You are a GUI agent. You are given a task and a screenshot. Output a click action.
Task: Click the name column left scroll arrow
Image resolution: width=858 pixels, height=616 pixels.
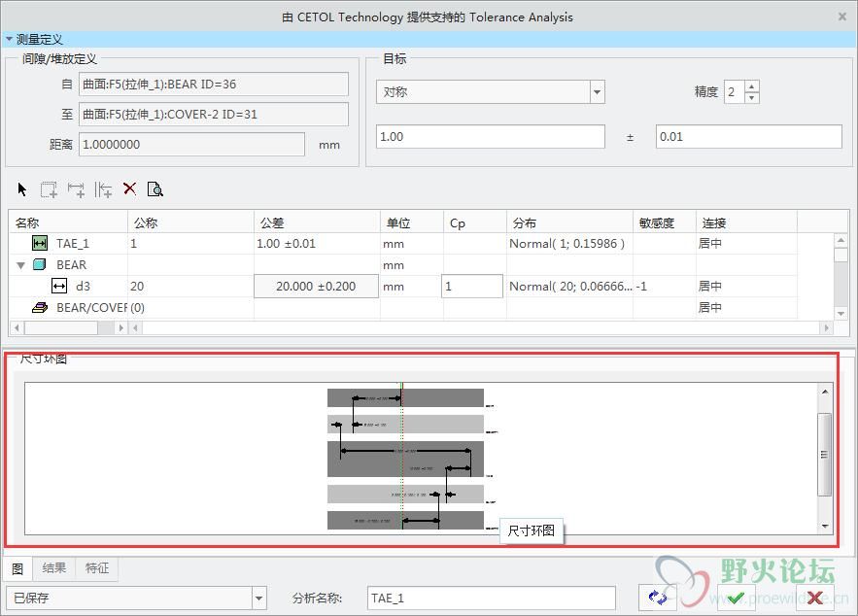pos(17,327)
